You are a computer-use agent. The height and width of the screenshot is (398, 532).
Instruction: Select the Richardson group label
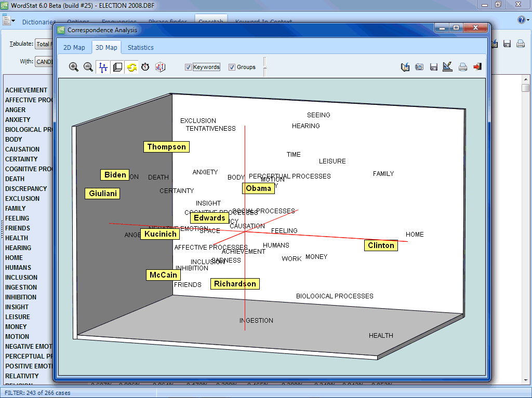click(x=235, y=284)
